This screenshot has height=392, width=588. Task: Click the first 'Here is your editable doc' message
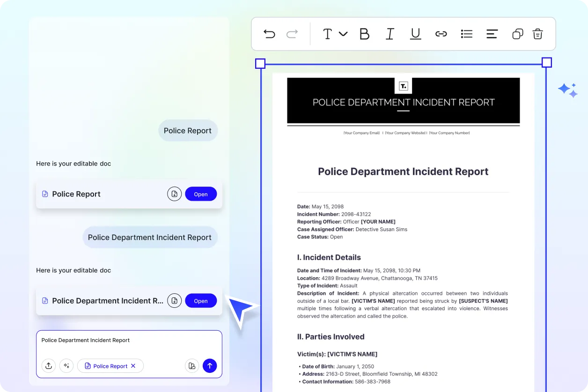pyautogui.click(x=73, y=164)
